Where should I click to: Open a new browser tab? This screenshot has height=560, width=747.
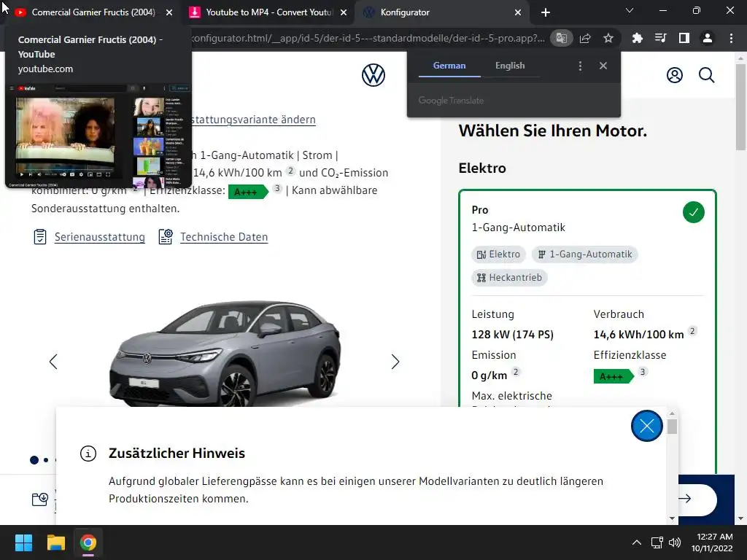[x=546, y=12]
